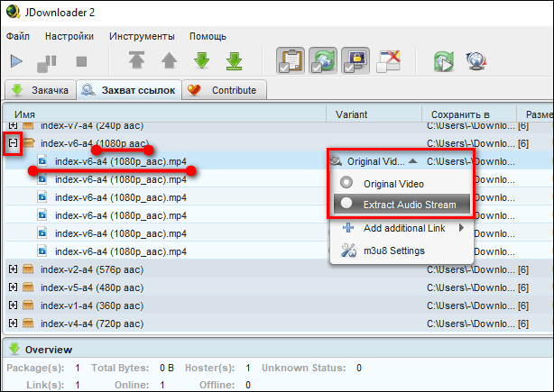Open the Файл menu
Viewport: 554px width, 392px height.
pyautogui.click(x=18, y=36)
